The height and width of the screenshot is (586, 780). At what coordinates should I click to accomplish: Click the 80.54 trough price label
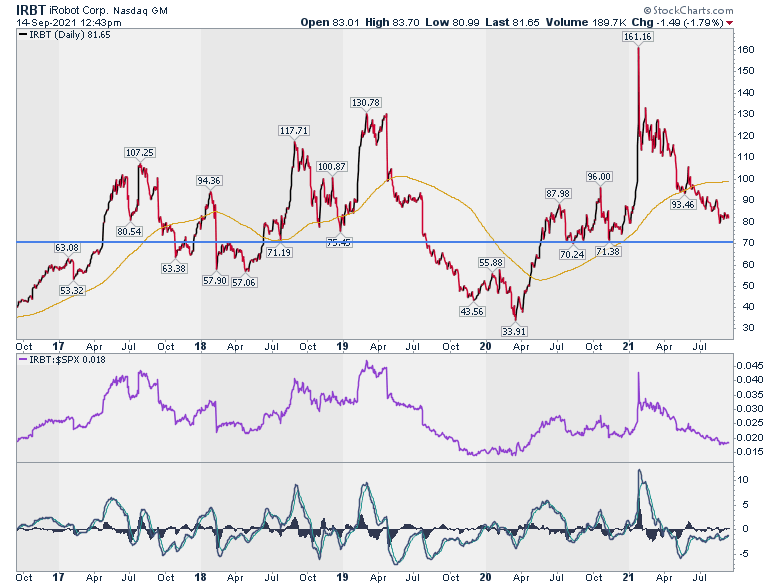(x=129, y=231)
